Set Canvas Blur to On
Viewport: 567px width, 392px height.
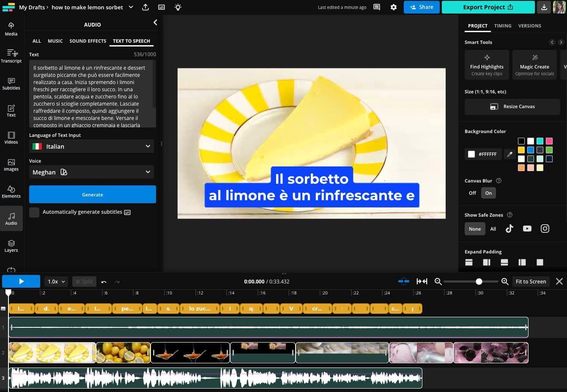488,193
